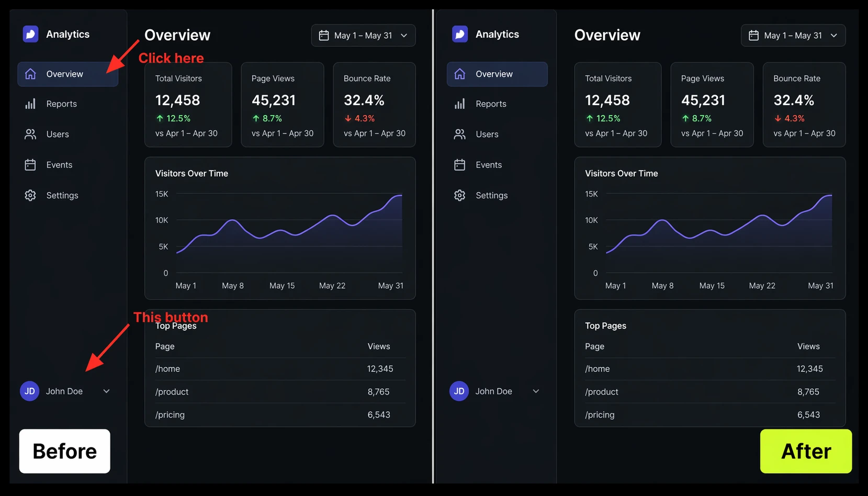The image size is (868, 496).
Task: Expand John Doe chevron in Before sidebar
Action: coord(106,391)
